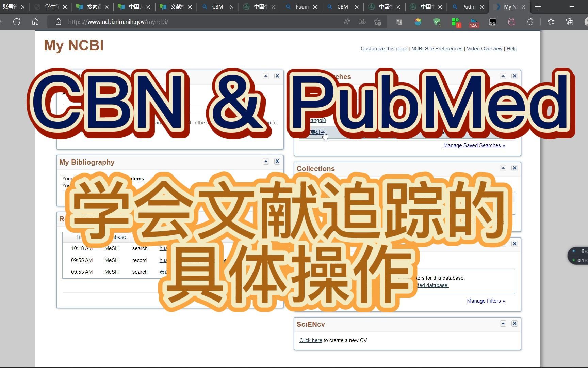
Task: Collapse the SciENcv panel
Action: pos(503,323)
